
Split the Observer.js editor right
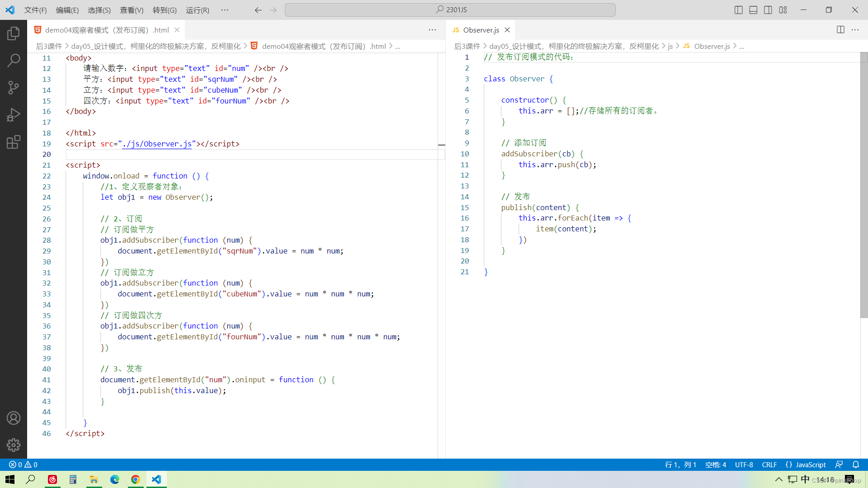click(840, 30)
